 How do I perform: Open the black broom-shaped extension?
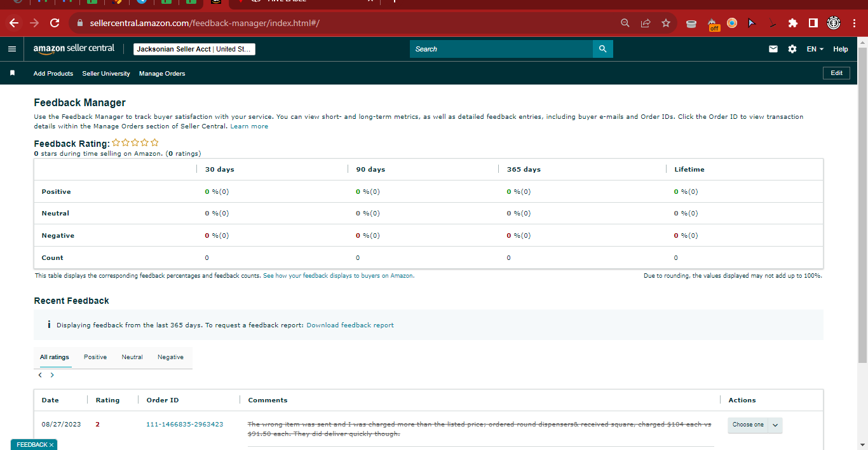[x=773, y=24]
